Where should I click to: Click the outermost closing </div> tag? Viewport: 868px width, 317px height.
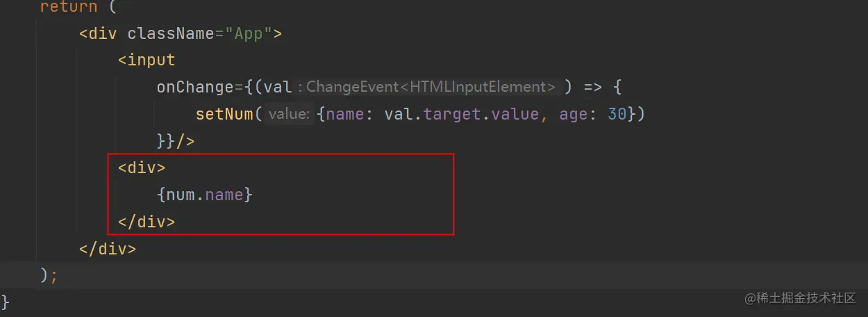pyautogui.click(x=108, y=249)
